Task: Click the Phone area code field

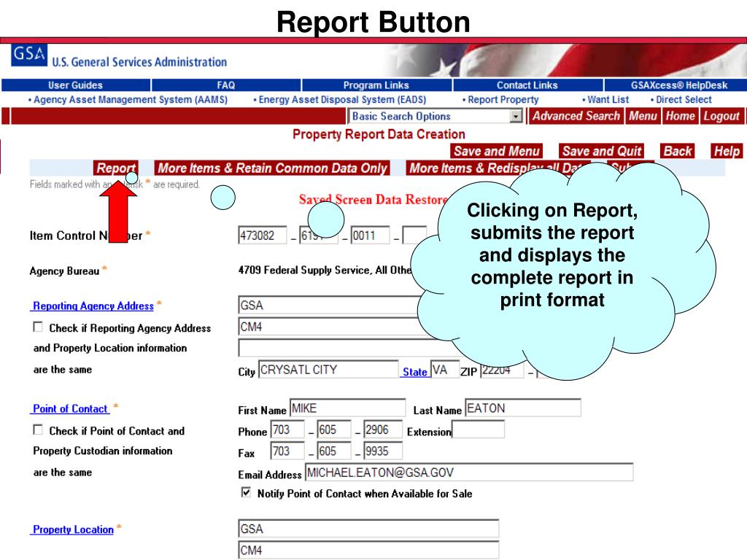Action: [x=287, y=429]
